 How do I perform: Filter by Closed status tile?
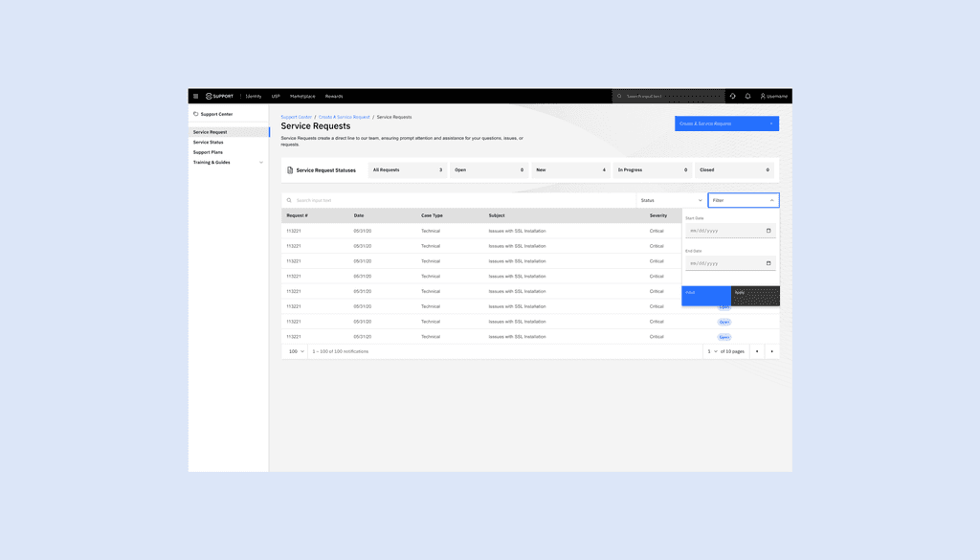click(734, 170)
